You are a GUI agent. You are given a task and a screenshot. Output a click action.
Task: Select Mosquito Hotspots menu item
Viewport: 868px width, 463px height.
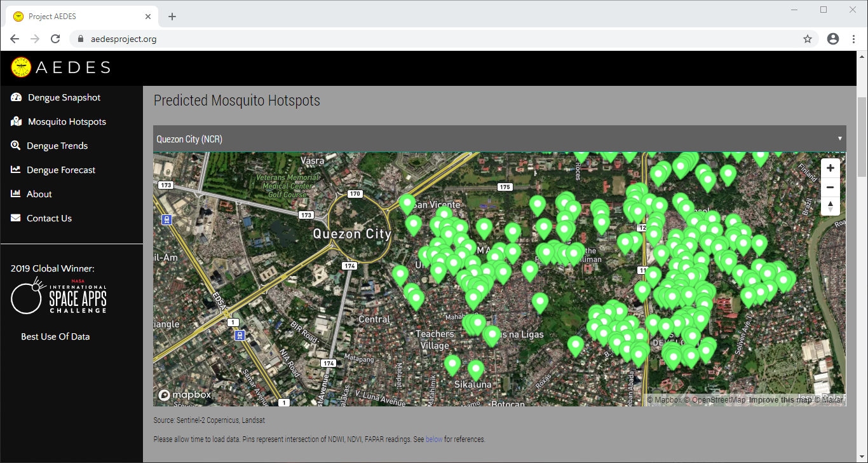pos(66,121)
